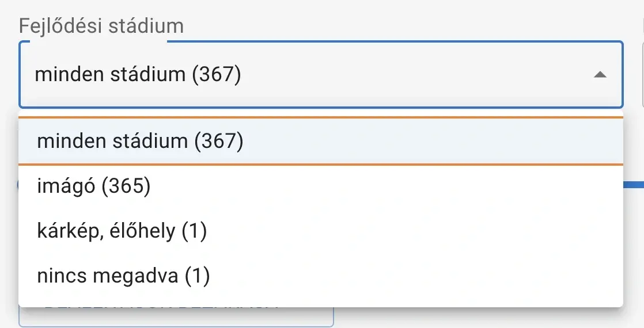Image resolution: width=644 pixels, height=328 pixels.
Task: Collapse the dropdown with the arrow icon
Action: [600, 75]
